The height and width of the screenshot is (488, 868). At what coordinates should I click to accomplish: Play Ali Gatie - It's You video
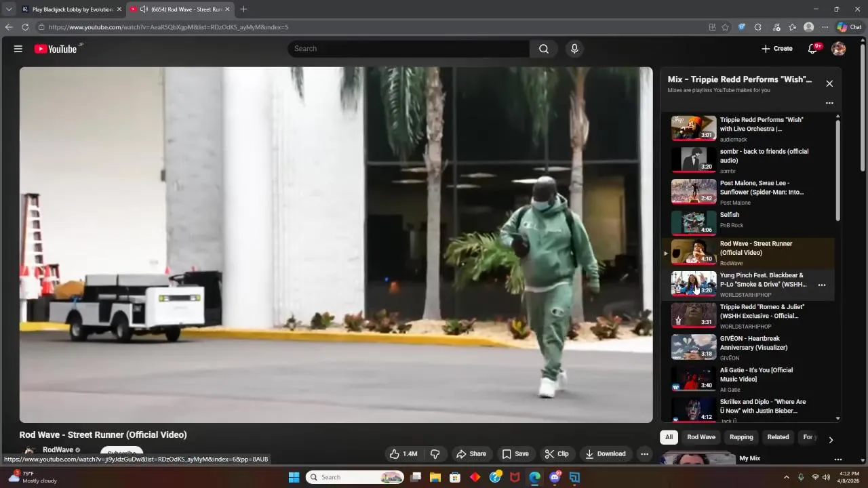749,379
